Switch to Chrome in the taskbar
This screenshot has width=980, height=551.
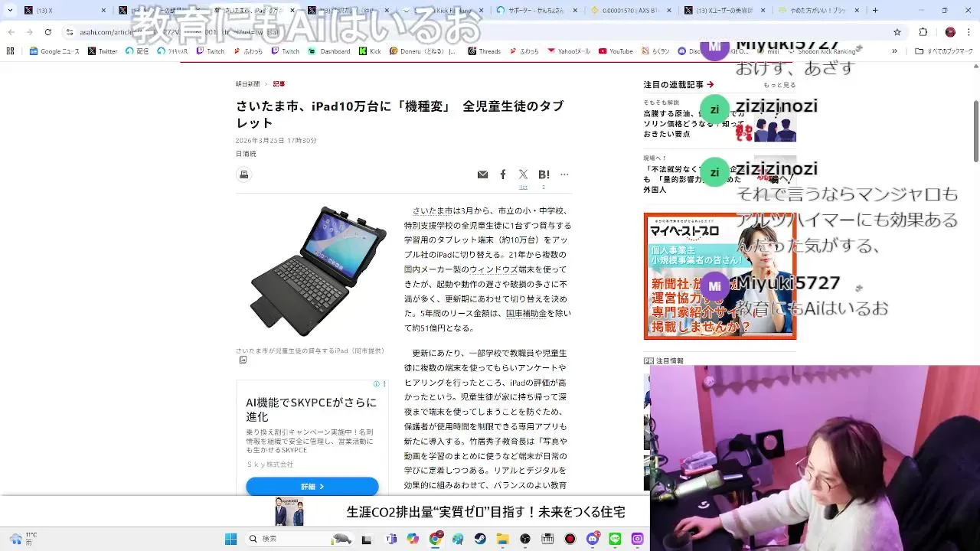(x=436, y=539)
